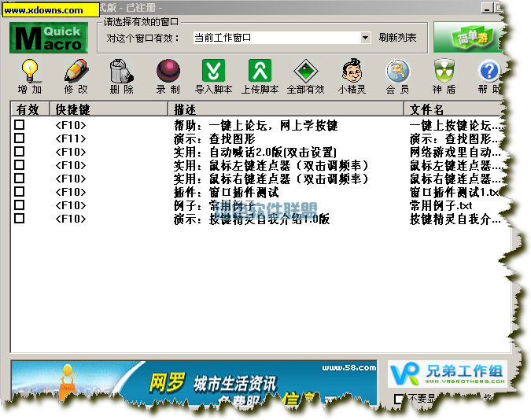Select 实用：鼠标左键连点器 description
Screen dimensions: 531x420
coord(271,165)
